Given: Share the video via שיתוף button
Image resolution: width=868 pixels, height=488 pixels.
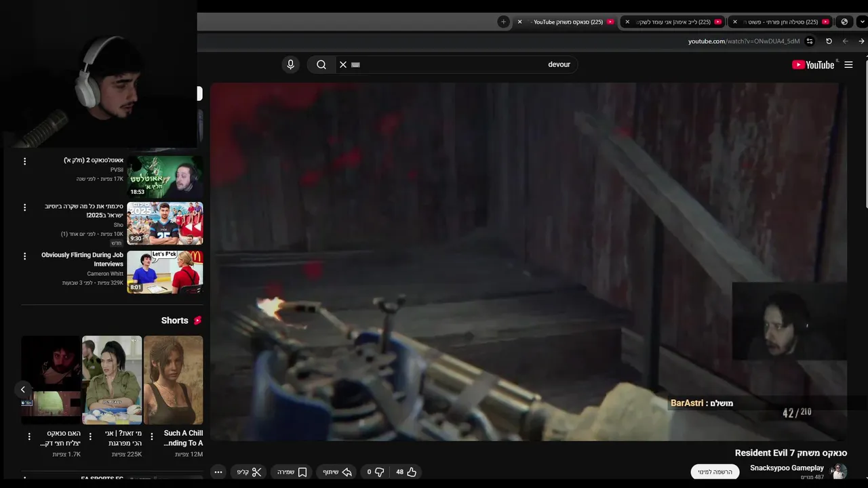Looking at the screenshot, I should (337, 472).
